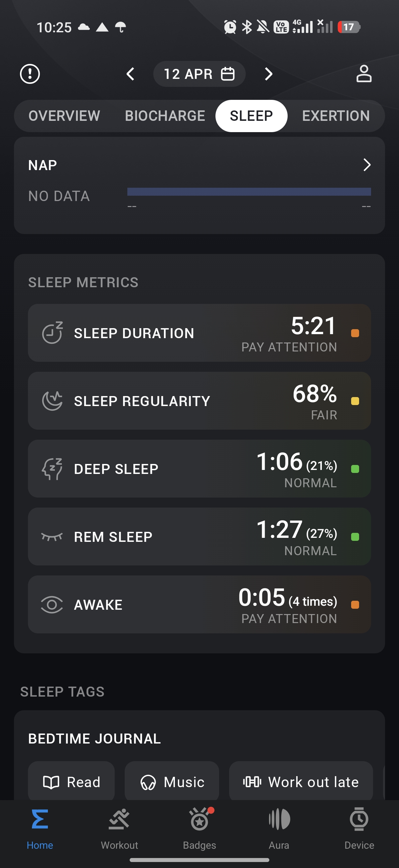The image size is (399, 868).
Task: Tap the alert exclamation icon
Action: 30,74
